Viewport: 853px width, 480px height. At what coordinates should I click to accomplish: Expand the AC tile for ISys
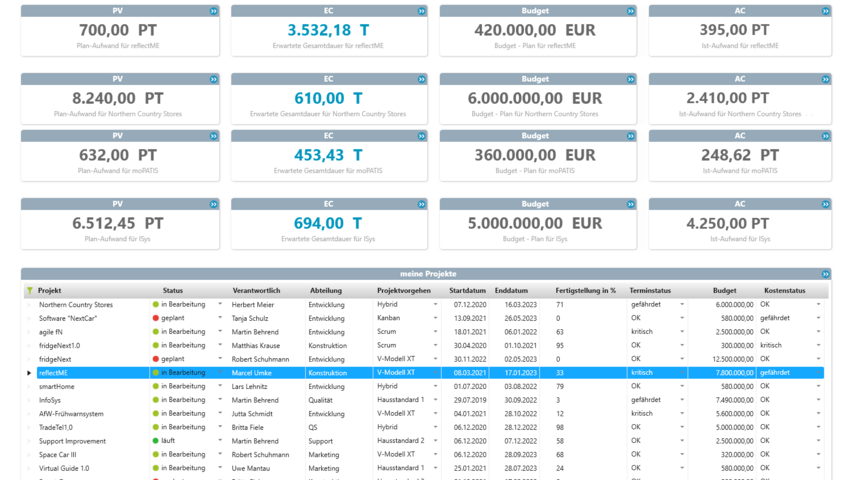click(825, 204)
